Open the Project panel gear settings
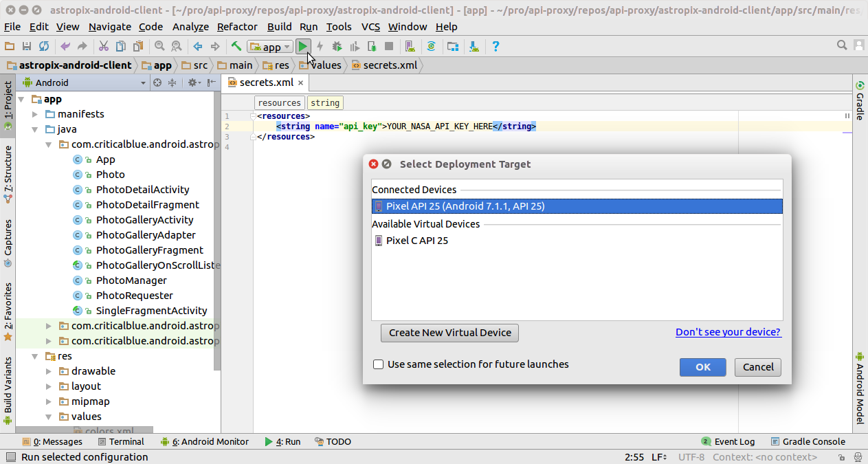The height and width of the screenshot is (464, 868). click(x=194, y=82)
